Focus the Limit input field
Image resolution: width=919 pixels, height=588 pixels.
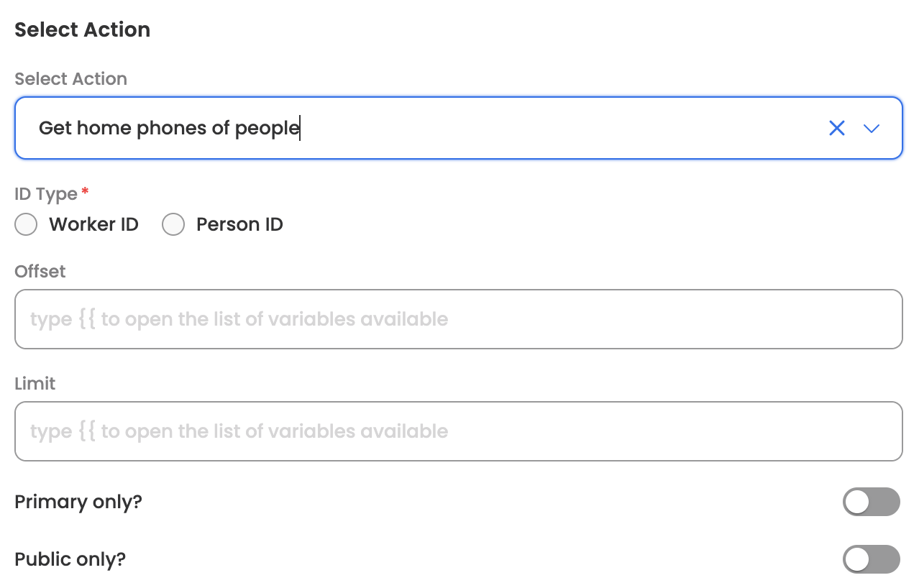[458, 431]
